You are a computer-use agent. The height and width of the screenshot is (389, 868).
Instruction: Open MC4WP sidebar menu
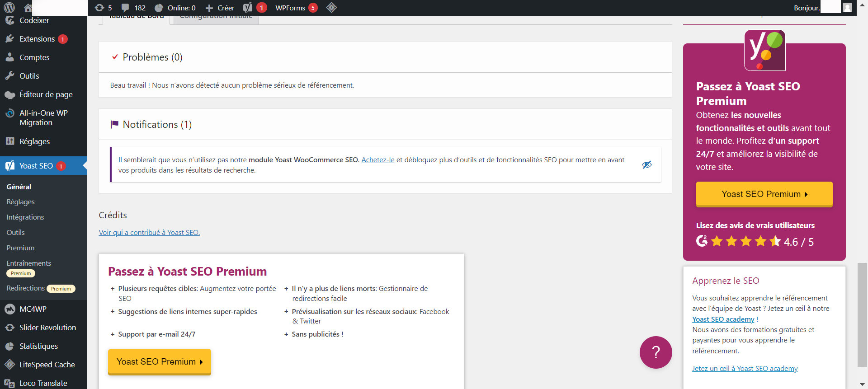pos(43,309)
